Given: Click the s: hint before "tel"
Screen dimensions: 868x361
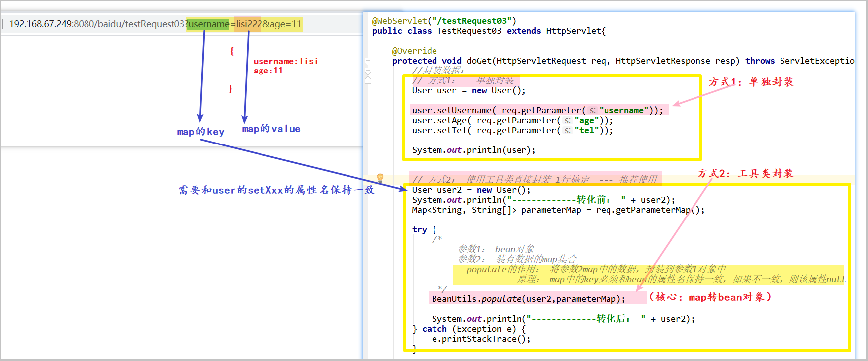Looking at the screenshot, I should coord(567,130).
